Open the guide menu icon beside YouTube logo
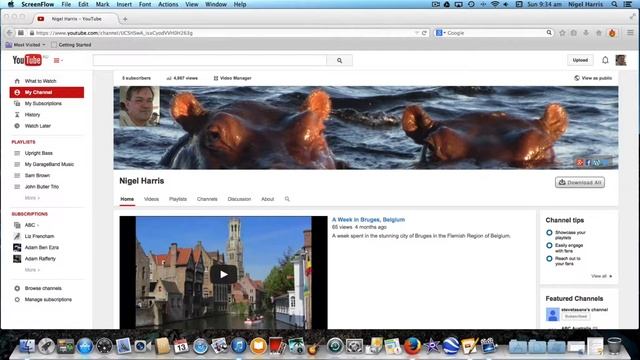Image resolution: width=640 pixels, height=360 pixels. [58, 60]
